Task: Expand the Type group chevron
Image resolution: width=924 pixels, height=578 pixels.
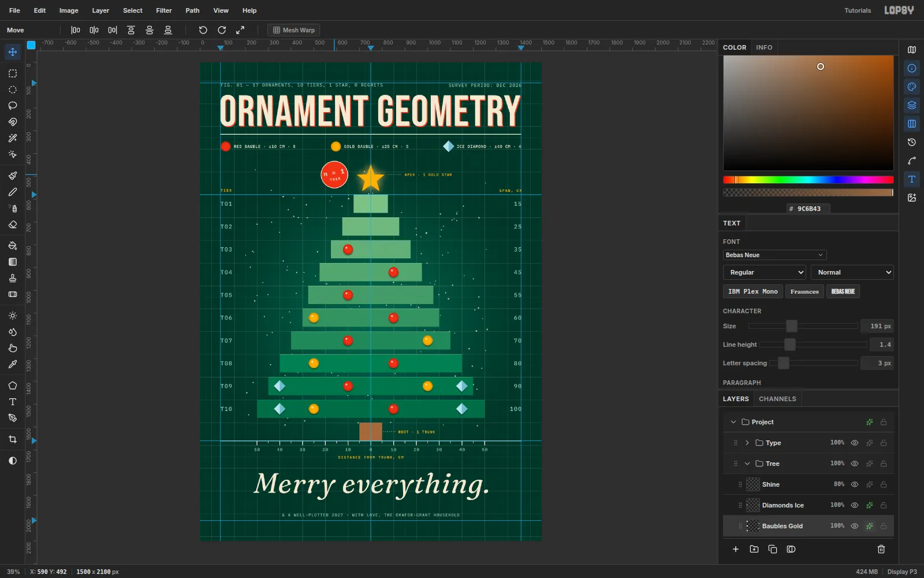Action: [747, 443]
